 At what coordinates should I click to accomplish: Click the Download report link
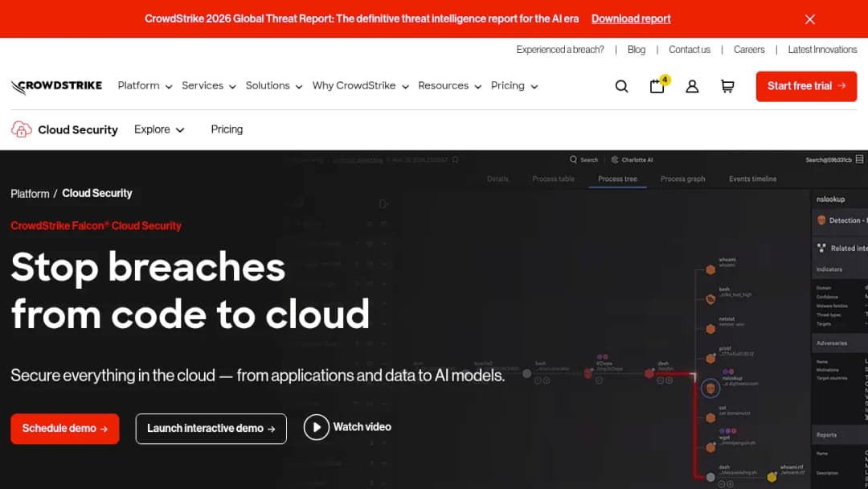click(631, 18)
